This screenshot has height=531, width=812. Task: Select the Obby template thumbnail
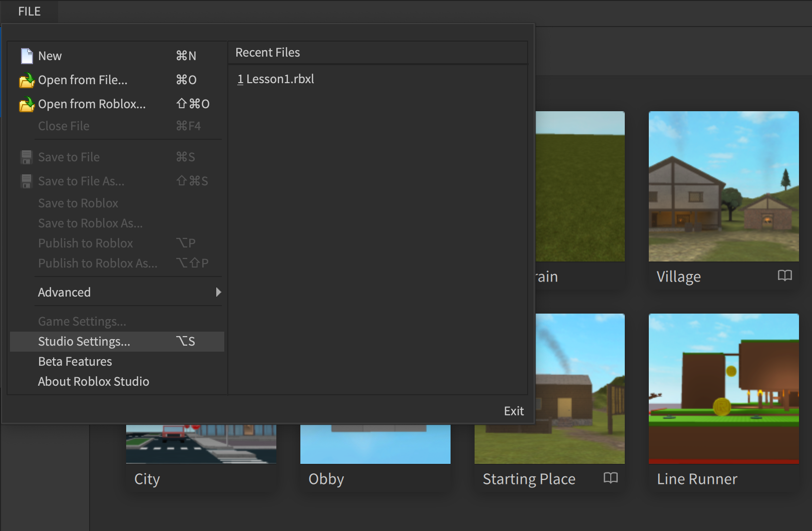[x=375, y=444]
